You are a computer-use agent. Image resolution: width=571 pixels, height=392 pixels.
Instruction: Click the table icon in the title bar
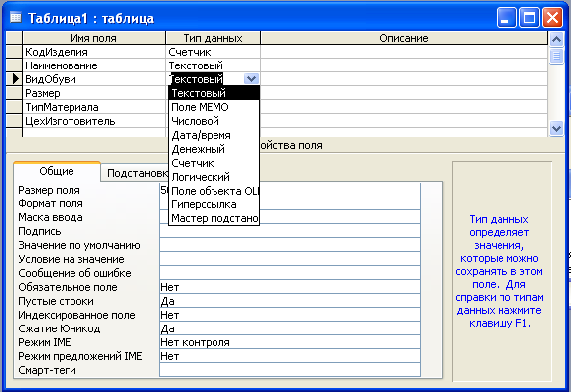click(x=15, y=17)
